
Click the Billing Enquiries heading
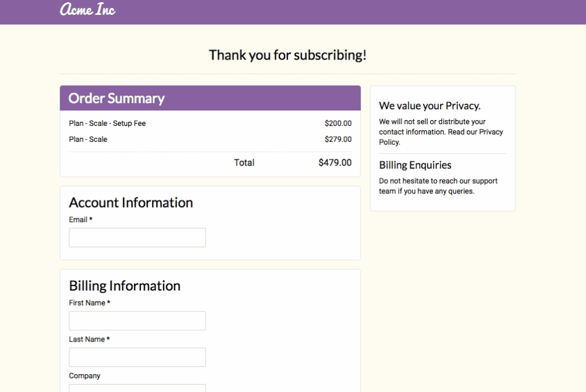(x=415, y=165)
